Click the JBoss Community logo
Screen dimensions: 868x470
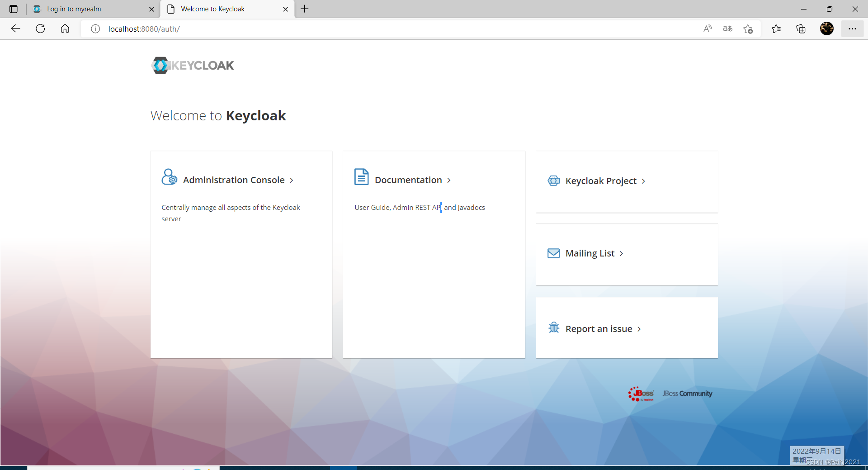click(x=687, y=393)
